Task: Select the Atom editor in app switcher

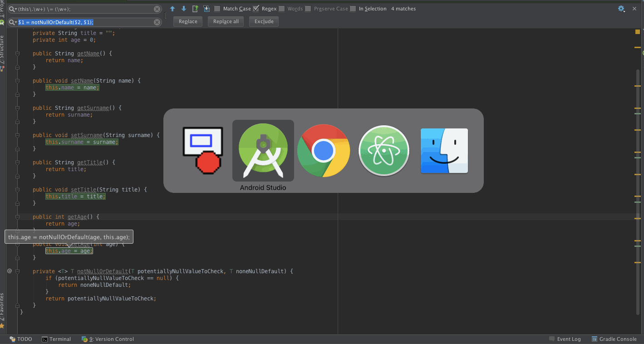Action: click(x=384, y=151)
